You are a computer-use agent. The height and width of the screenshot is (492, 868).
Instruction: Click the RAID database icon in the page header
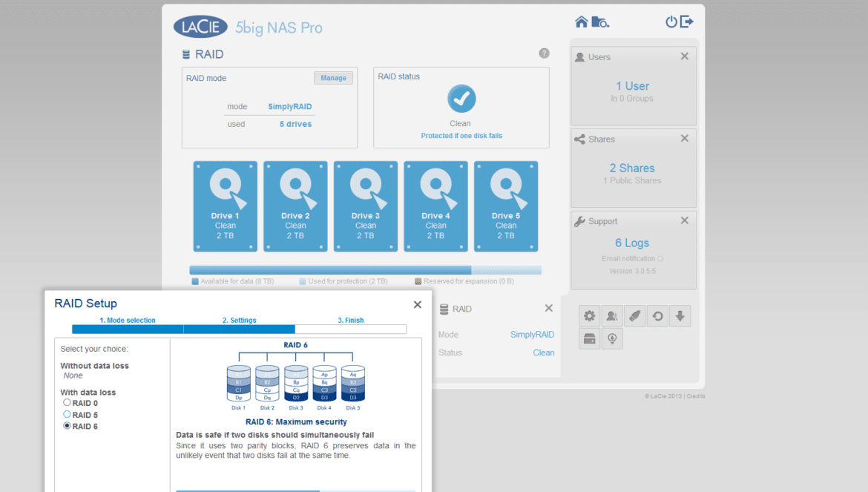coord(186,54)
